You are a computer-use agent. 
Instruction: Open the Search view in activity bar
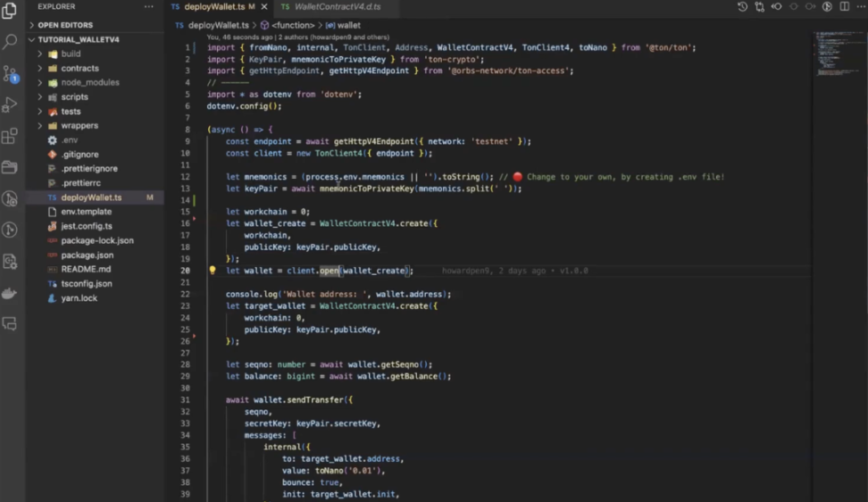click(x=11, y=42)
